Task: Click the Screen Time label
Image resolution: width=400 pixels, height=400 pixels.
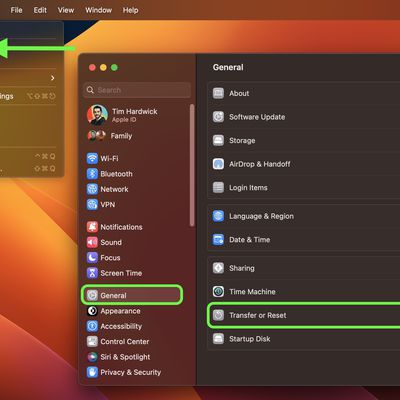Action: [x=121, y=273]
